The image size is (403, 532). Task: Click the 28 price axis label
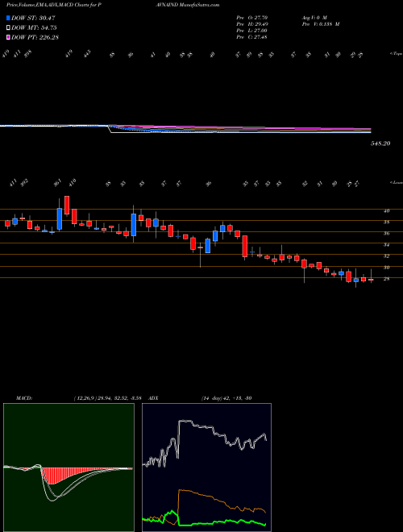(386, 279)
